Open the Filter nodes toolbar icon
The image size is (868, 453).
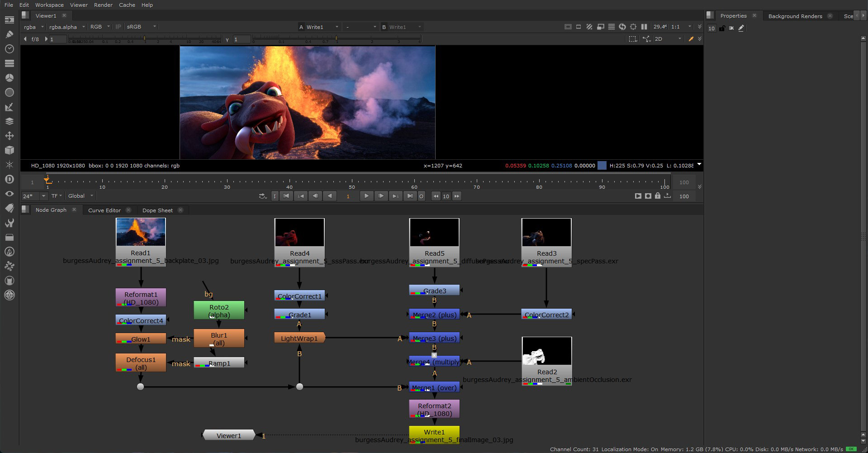(x=9, y=92)
